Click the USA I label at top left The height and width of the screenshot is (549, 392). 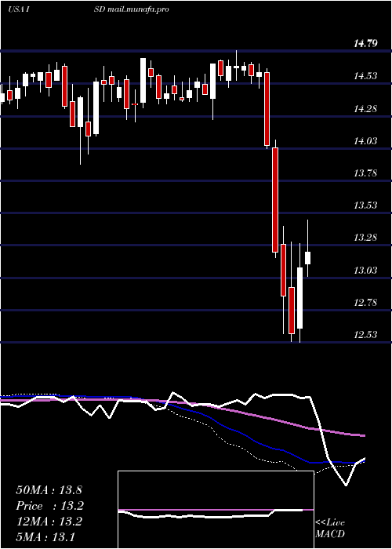(20, 9)
